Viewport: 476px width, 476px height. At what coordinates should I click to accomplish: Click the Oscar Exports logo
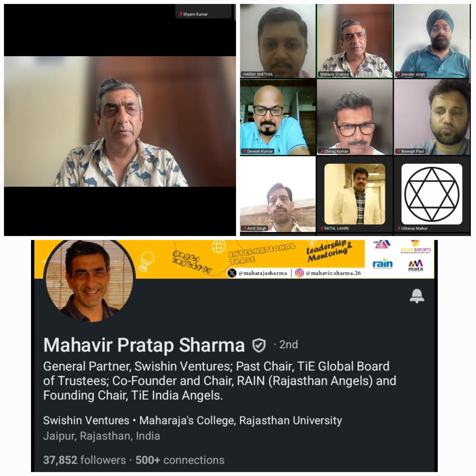click(x=416, y=247)
